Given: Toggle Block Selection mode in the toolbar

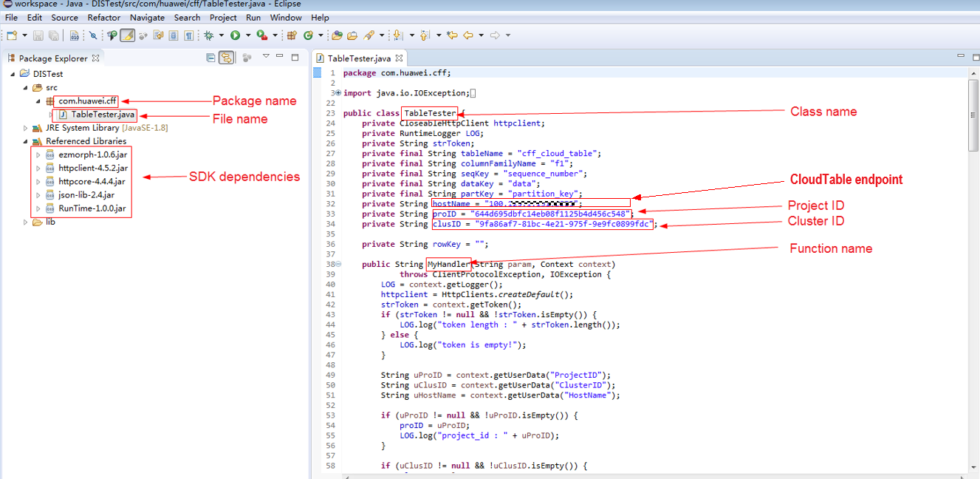Looking at the screenshot, I should 174,35.
